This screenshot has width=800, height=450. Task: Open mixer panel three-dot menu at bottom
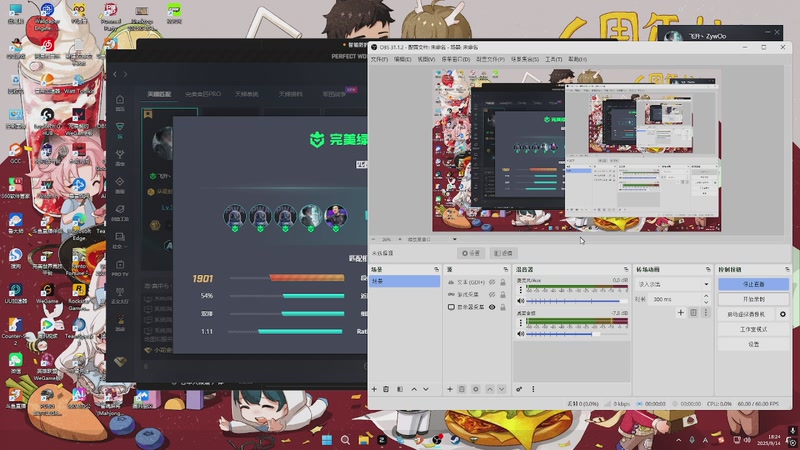coord(533,389)
